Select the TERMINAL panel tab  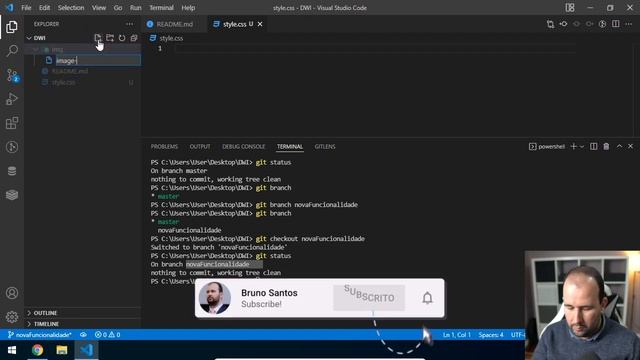point(290,147)
